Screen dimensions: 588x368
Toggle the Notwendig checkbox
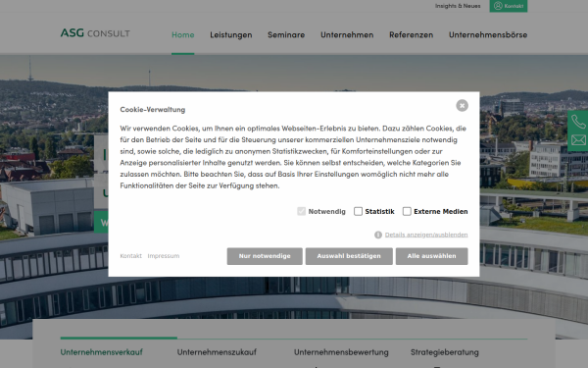[x=302, y=211]
